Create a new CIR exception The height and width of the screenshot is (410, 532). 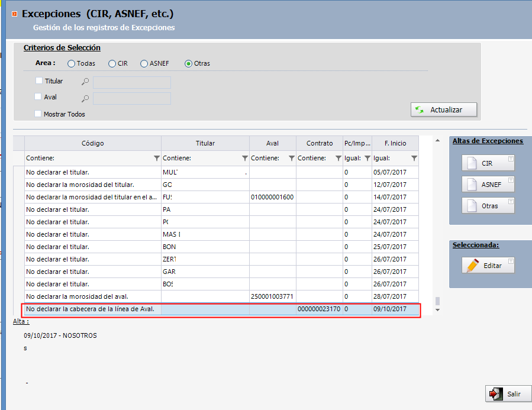488,163
